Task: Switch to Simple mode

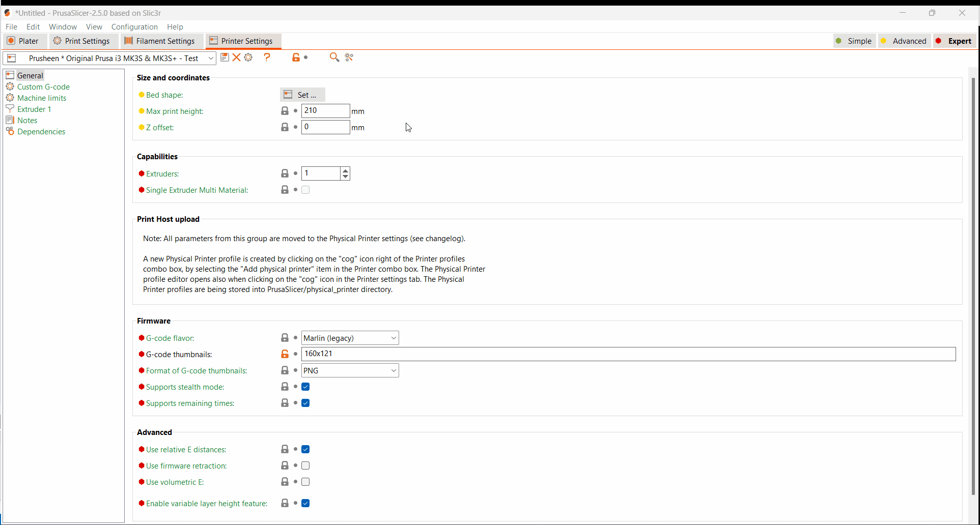Action: coord(859,41)
